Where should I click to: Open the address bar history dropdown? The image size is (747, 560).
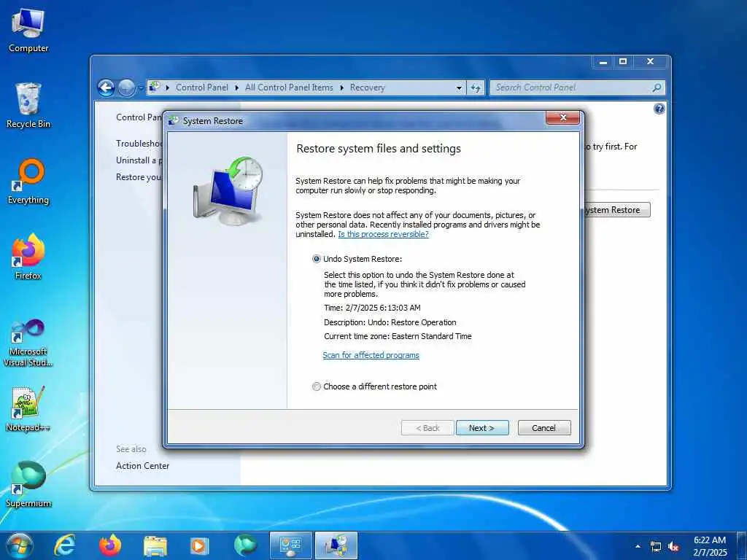coord(459,88)
